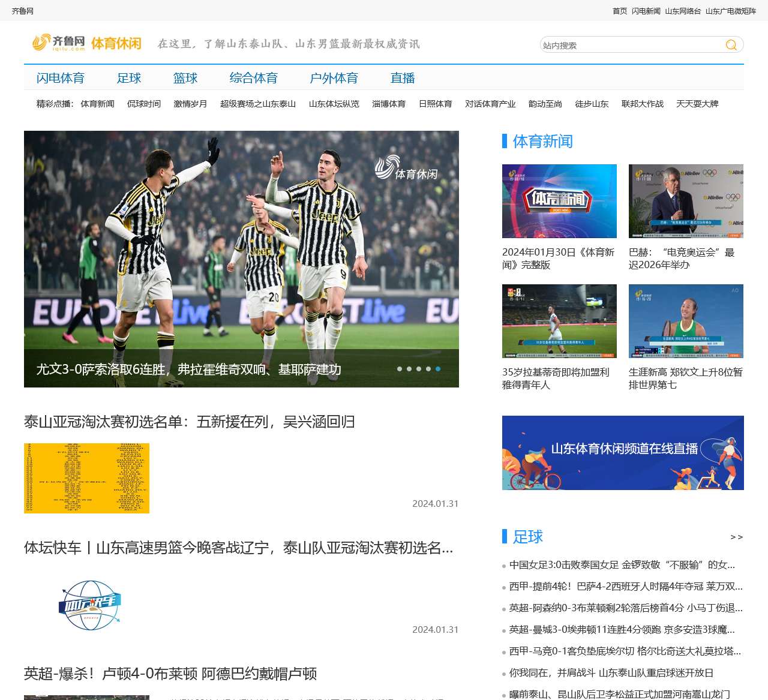
Task: Open headline 英超-爆杀！卢顿4-0布莱顿
Action: [170, 674]
